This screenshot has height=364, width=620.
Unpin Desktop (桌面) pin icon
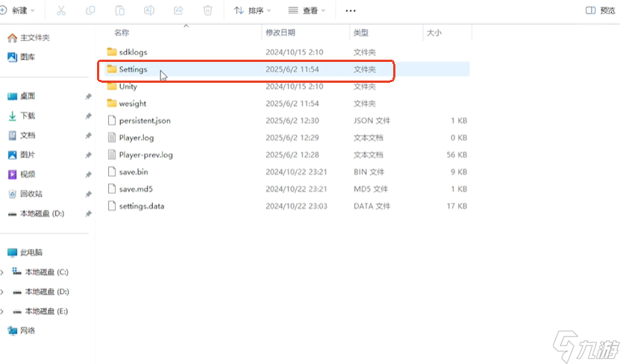88,96
